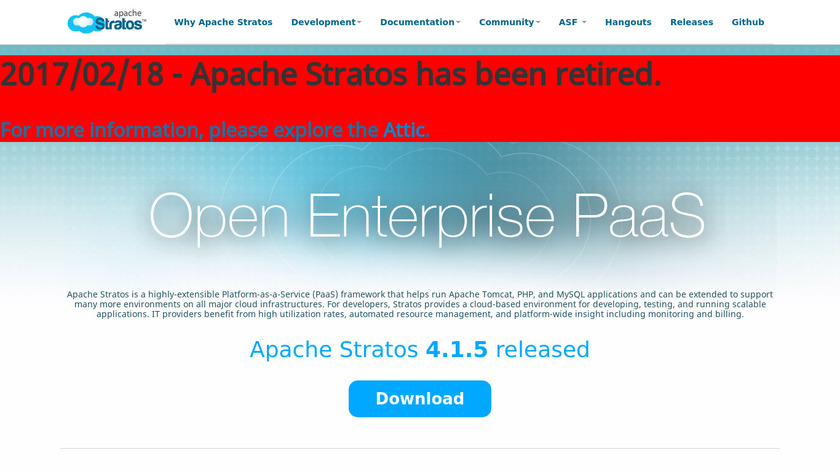Viewport: 840px width, 472px height.
Task: Expand the ASF dropdown menu
Action: point(572,22)
